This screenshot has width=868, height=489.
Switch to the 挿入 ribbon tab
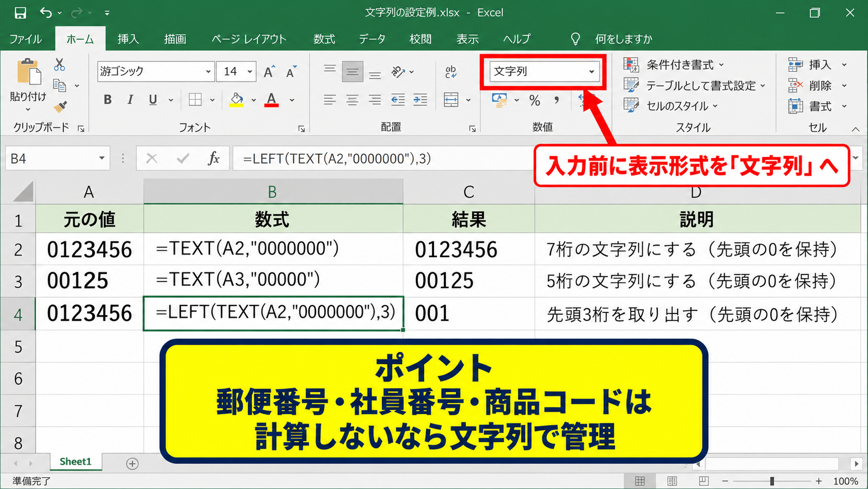tap(128, 39)
